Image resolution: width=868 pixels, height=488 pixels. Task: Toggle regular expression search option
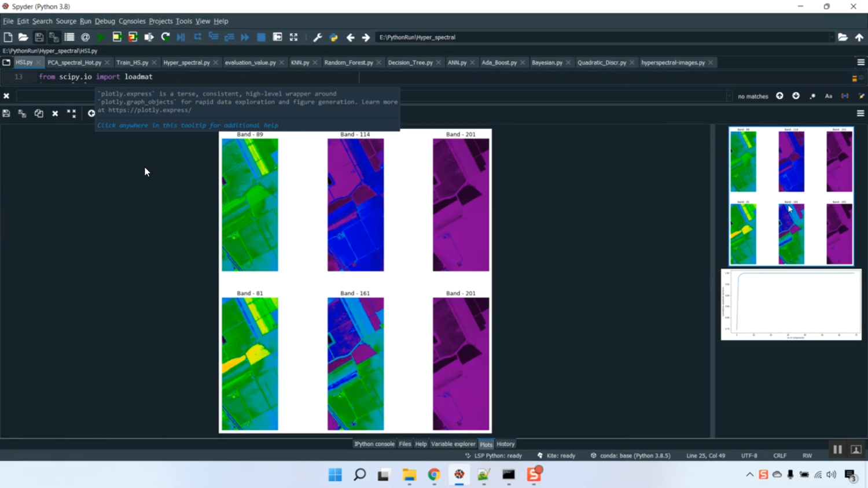[812, 96]
